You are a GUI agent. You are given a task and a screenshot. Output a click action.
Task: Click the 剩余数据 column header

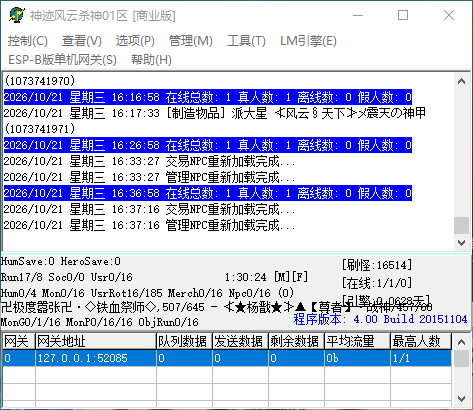296,341
